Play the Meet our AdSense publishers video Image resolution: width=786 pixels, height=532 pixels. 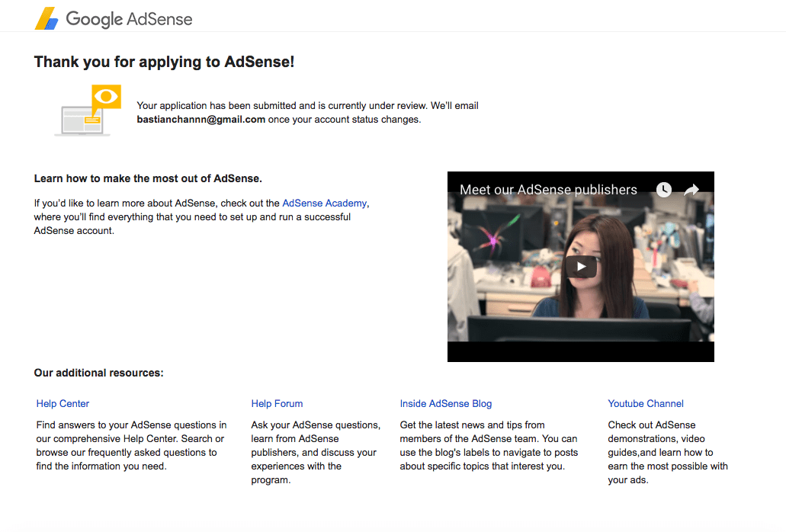[581, 267]
